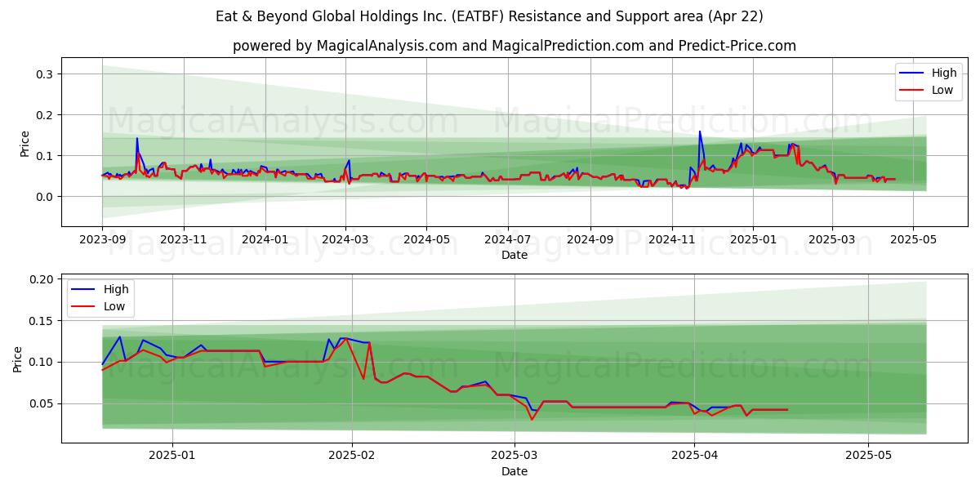The height and width of the screenshot is (490, 980).
Task: Click 'Low' in the lower chart legend
Action: click(x=114, y=306)
